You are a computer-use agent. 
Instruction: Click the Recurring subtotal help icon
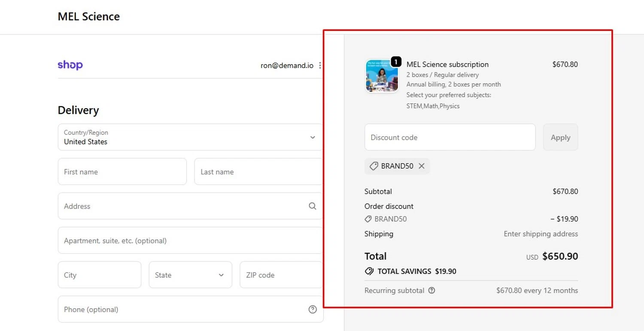432,290
